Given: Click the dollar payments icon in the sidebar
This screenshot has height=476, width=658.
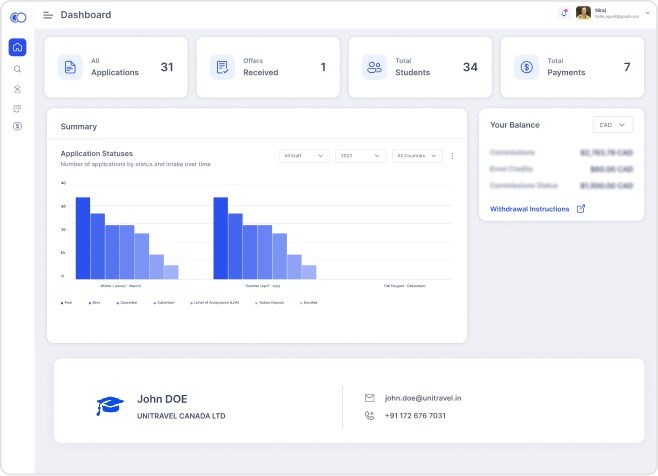Looking at the screenshot, I should (17, 126).
